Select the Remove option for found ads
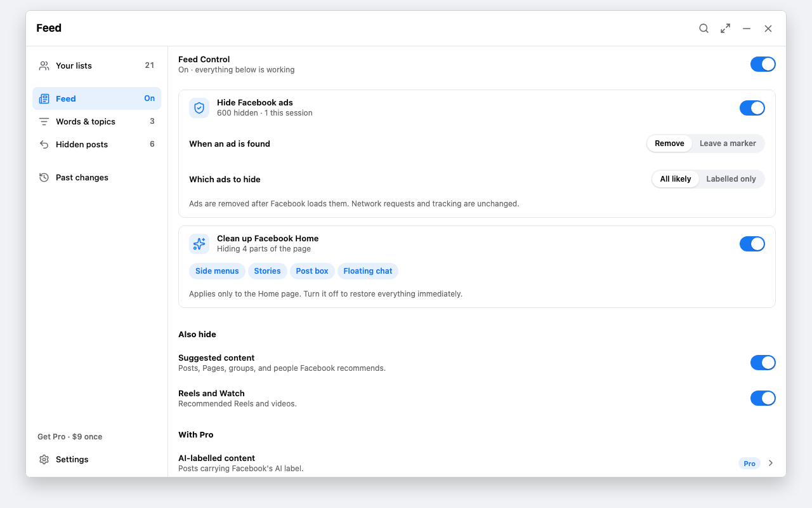 click(669, 144)
